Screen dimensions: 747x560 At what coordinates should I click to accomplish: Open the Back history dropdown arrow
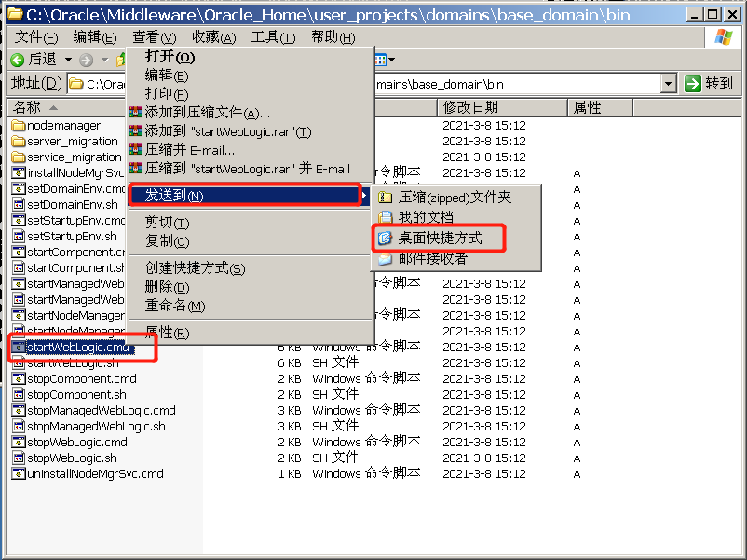click(x=68, y=60)
